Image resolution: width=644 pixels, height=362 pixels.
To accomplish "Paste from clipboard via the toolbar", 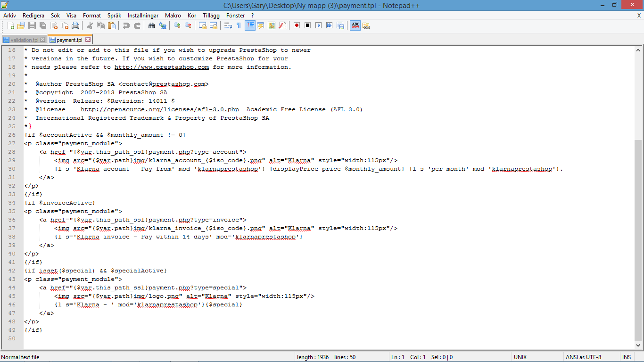I will point(112,25).
